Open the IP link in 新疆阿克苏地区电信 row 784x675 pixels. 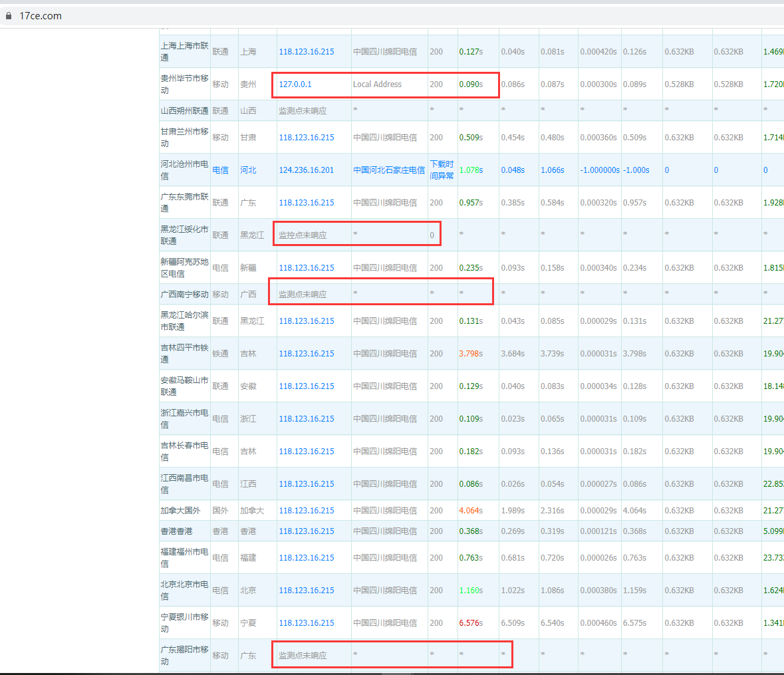pos(307,268)
